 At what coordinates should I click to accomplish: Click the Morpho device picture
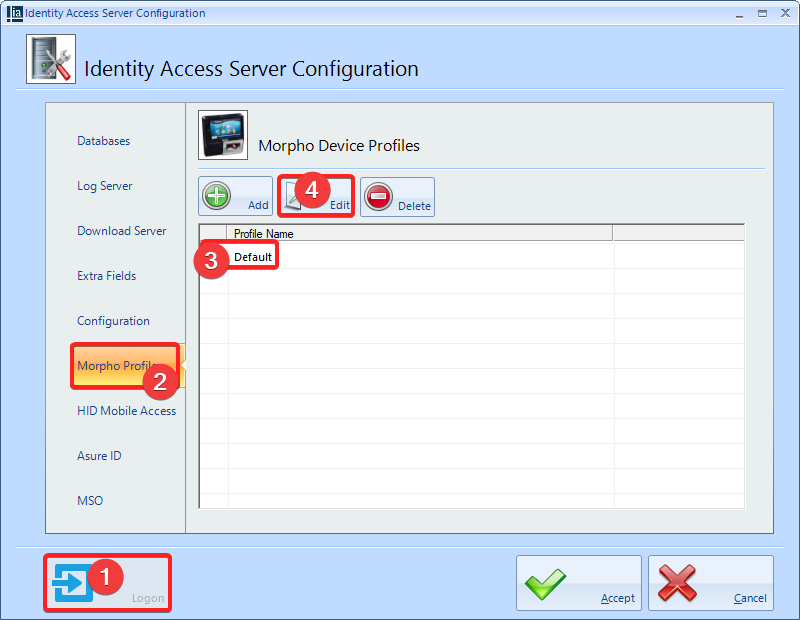(223, 135)
